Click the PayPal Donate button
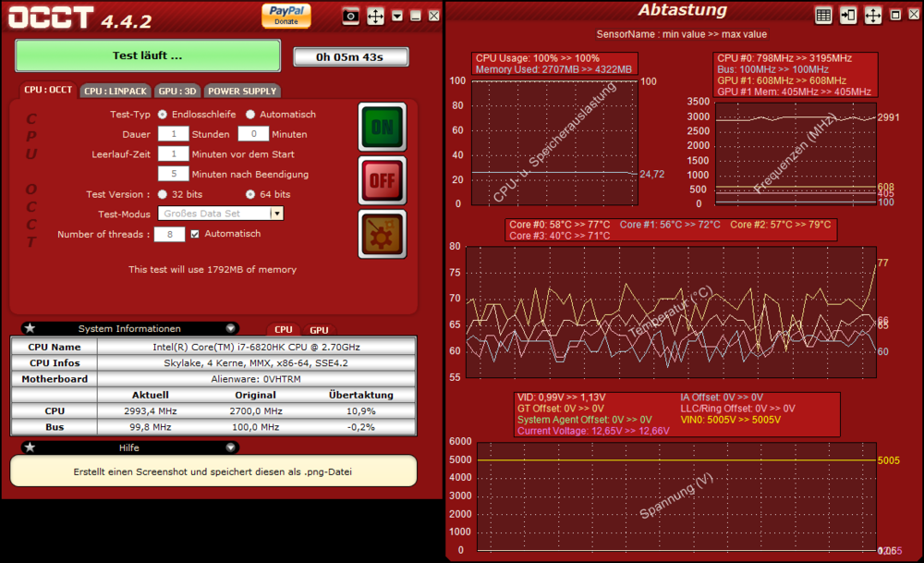924x563 pixels. tap(286, 14)
